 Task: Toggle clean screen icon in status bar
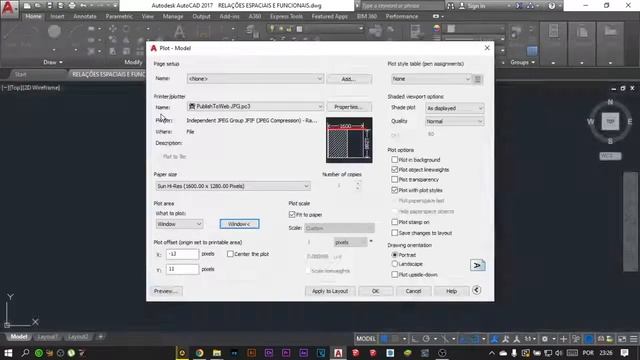point(622,339)
